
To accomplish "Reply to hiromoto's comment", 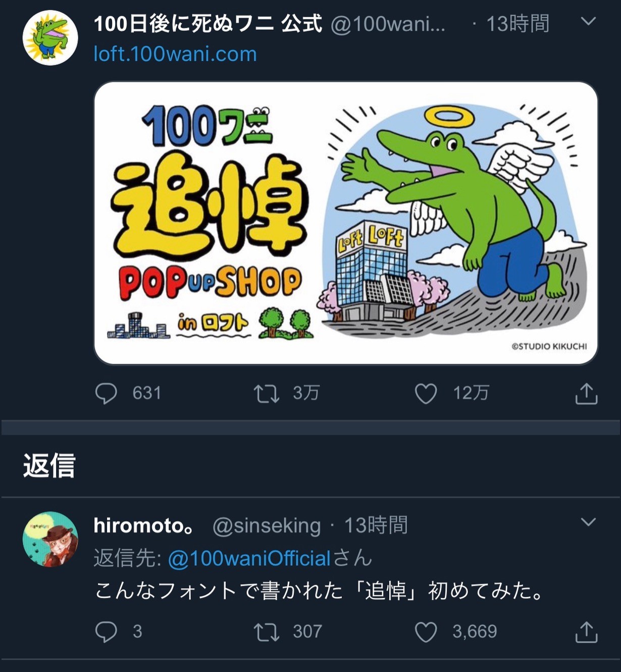I will pos(106,632).
